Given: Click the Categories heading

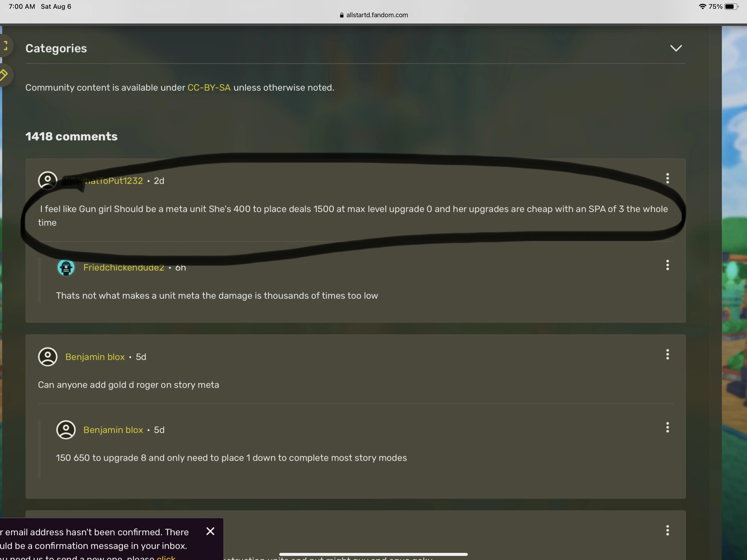Looking at the screenshot, I should click(56, 48).
